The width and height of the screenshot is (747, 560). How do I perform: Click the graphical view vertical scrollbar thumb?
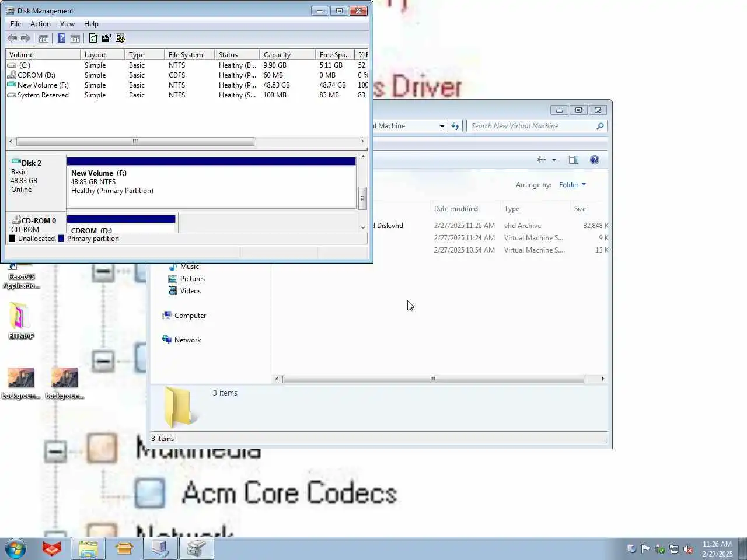coord(362,198)
